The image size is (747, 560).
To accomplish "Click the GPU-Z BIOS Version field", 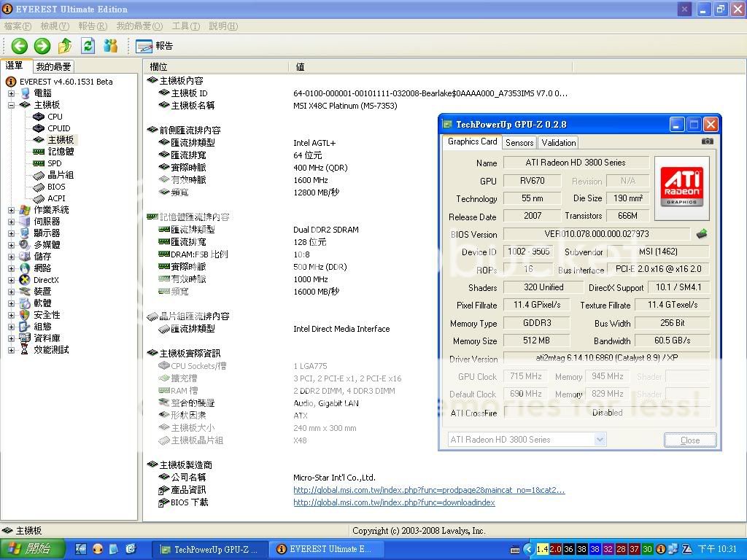I will (597, 234).
